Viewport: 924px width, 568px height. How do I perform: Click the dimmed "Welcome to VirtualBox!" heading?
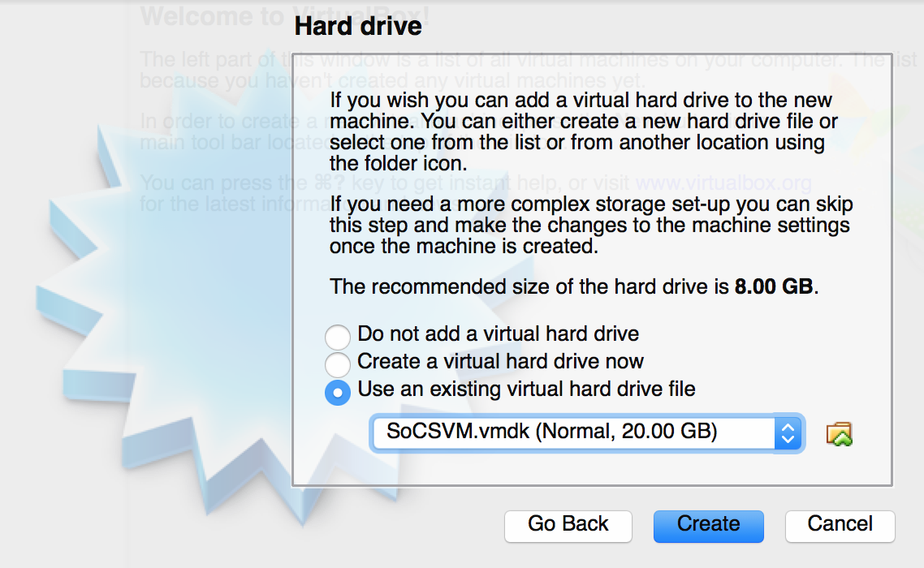211,16
